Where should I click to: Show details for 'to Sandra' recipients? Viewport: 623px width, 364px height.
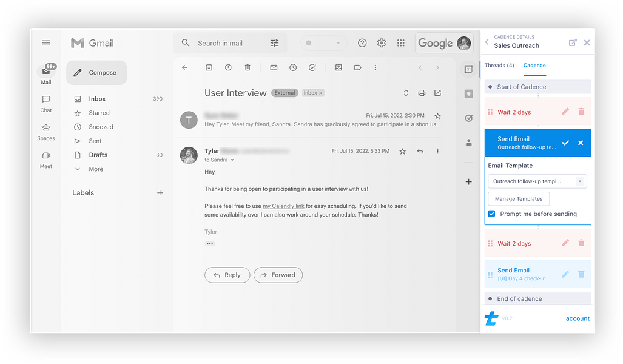click(x=232, y=160)
